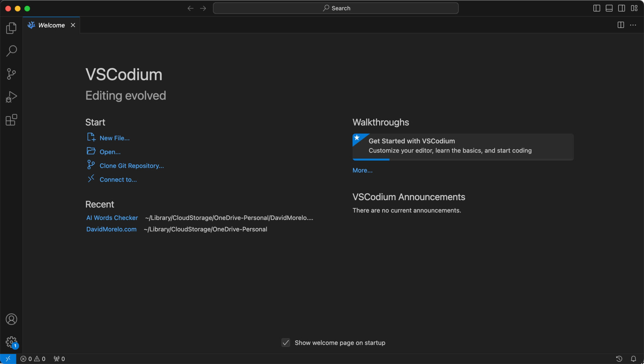Open the Accounts icon in the sidebar
The height and width of the screenshot is (364, 644).
(11, 319)
